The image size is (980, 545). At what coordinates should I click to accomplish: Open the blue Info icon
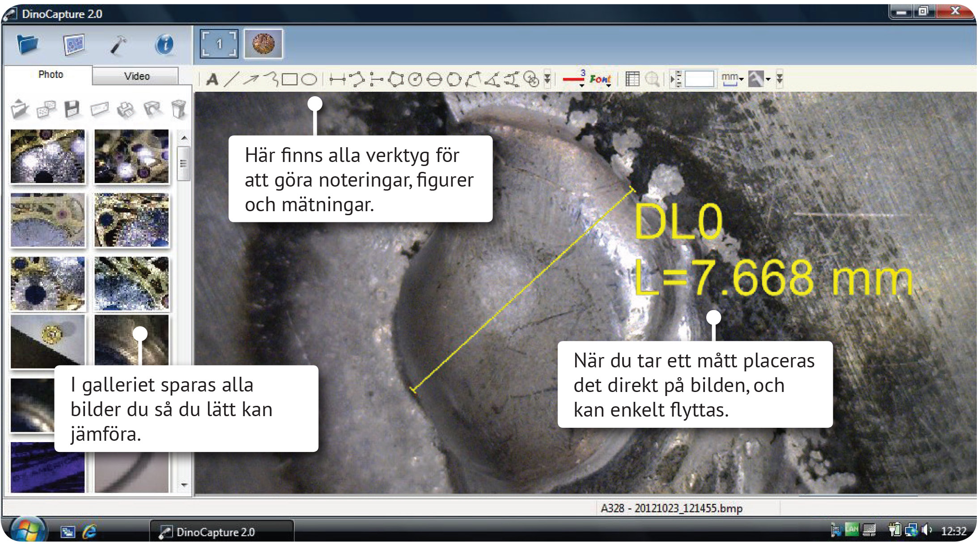point(165,45)
